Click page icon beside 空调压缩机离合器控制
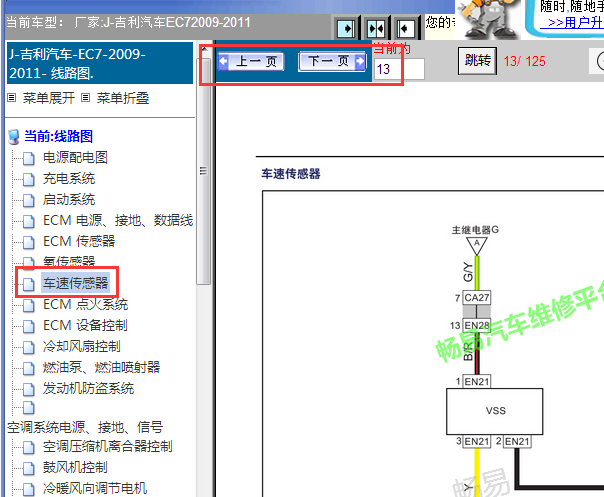This screenshot has width=604, height=497. pos(29,447)
